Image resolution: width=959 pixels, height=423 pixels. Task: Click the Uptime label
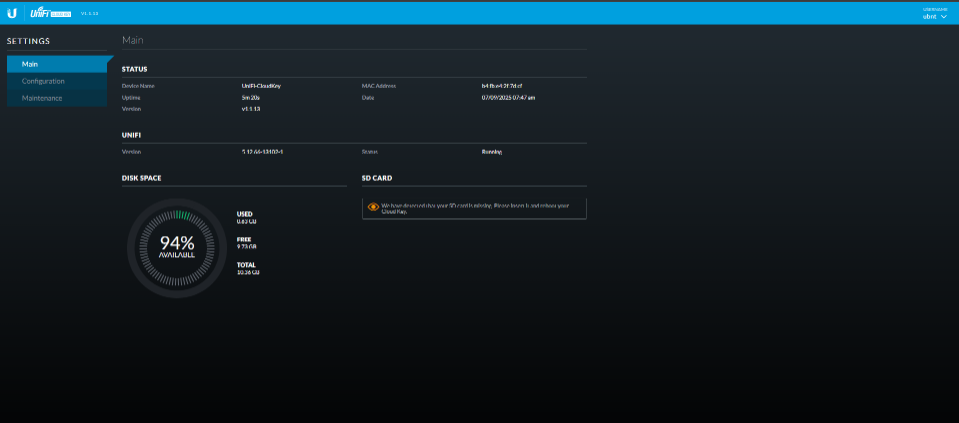tap(131, 98)
